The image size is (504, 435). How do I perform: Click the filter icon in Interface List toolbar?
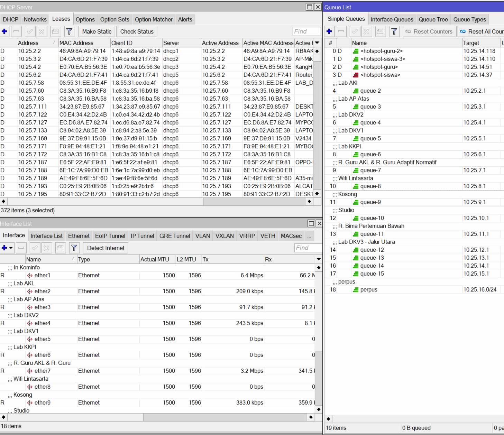(74, 248)
